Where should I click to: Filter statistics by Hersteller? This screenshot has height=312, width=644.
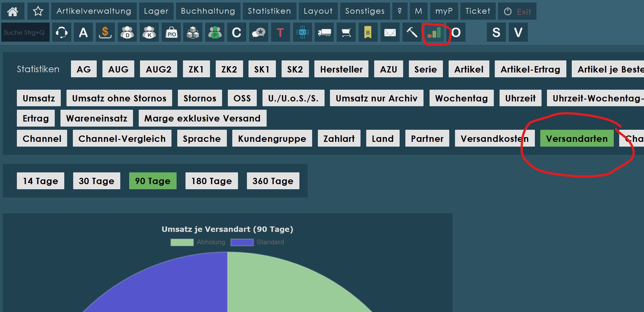(x=341, y=69)
